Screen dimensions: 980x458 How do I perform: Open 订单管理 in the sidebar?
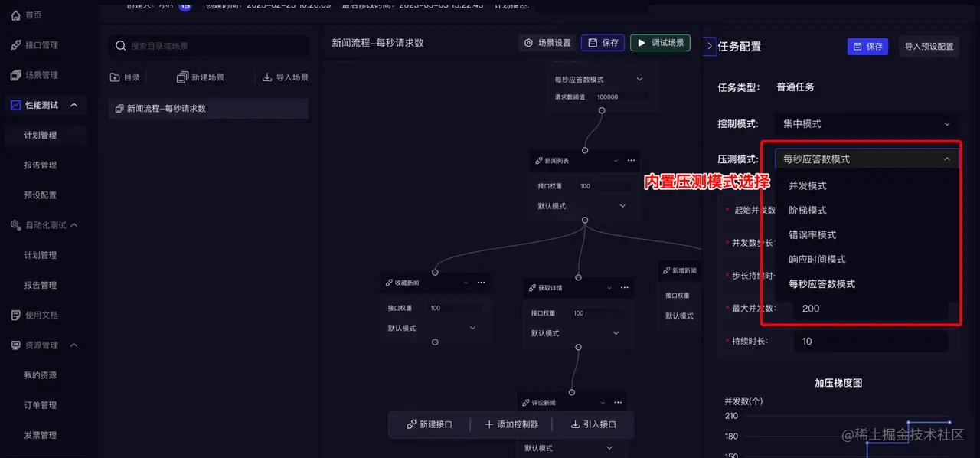(x=41, y=405)
